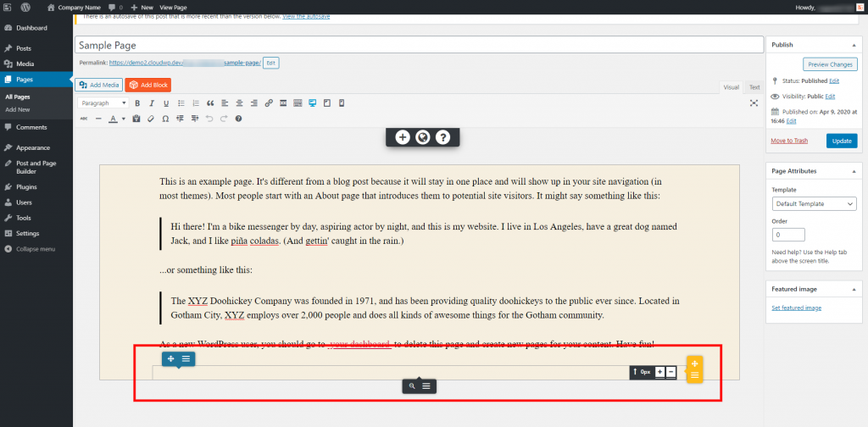
Task: Open the yellow column handle menu
Action: coord(695,375)
